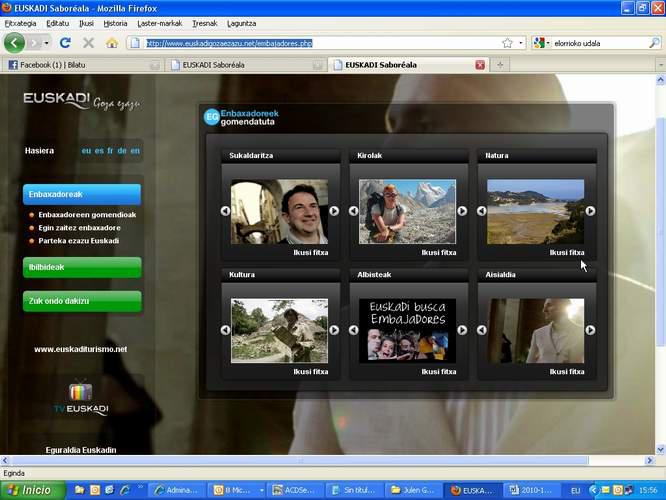Viewport: 666px width, 500px height.
Task: Switch to the middle EUSKADI Saboréala tab
Action: (246, 65)
